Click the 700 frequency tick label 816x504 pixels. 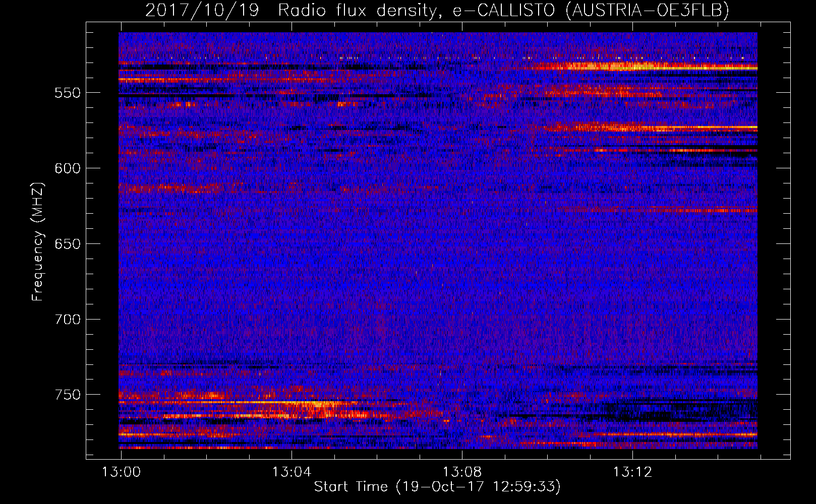68,320
